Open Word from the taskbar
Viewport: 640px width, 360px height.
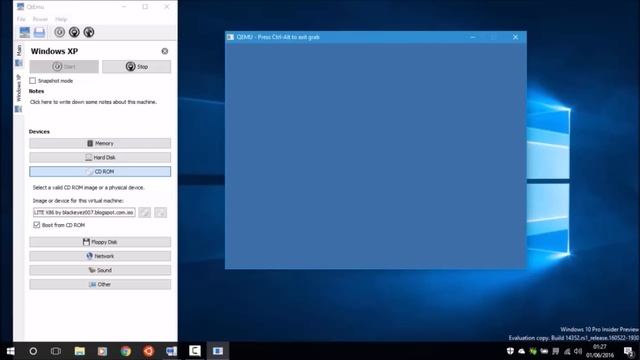click(x=171, y=351)
